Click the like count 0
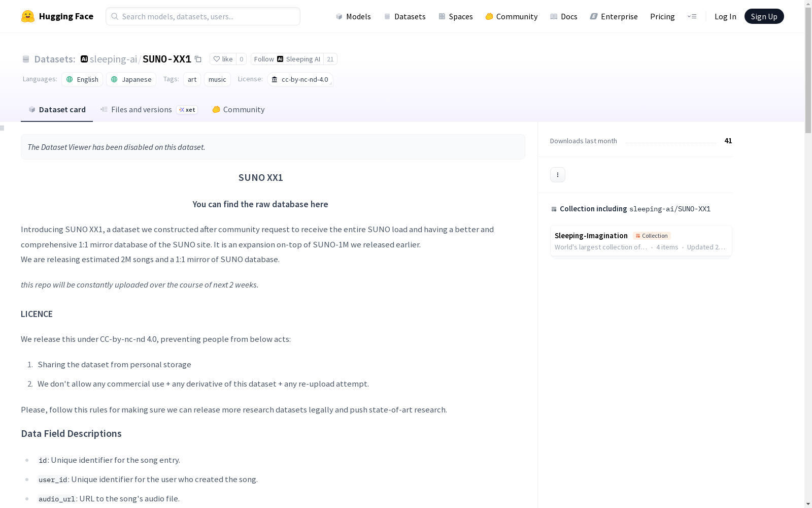Viewport: 812px width, 508px height. point(242,59)
